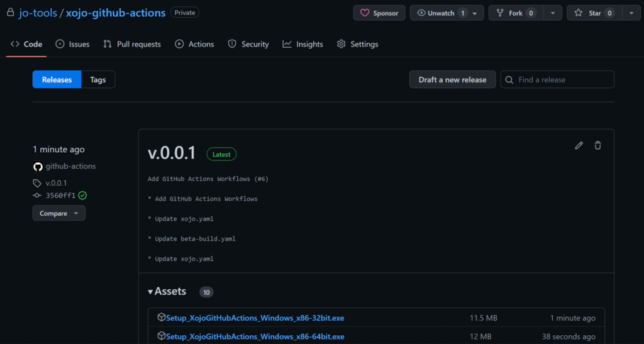Open the xojo-github-actions repository link

(x=116, y=13)
